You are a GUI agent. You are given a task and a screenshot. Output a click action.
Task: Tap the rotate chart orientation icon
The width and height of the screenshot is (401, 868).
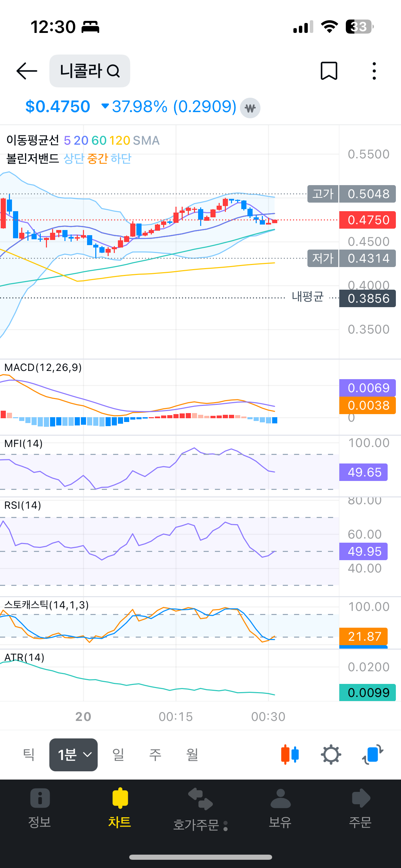(373, 755)
